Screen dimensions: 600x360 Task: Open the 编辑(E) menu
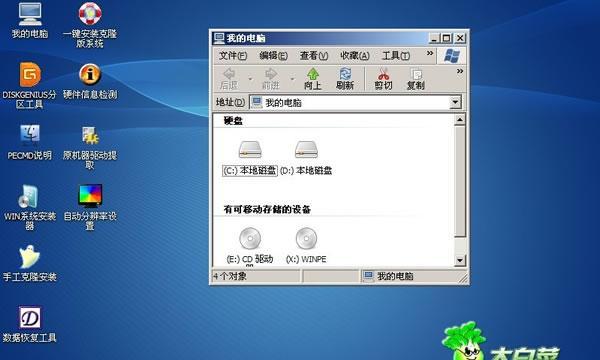(x=273, y=56)
